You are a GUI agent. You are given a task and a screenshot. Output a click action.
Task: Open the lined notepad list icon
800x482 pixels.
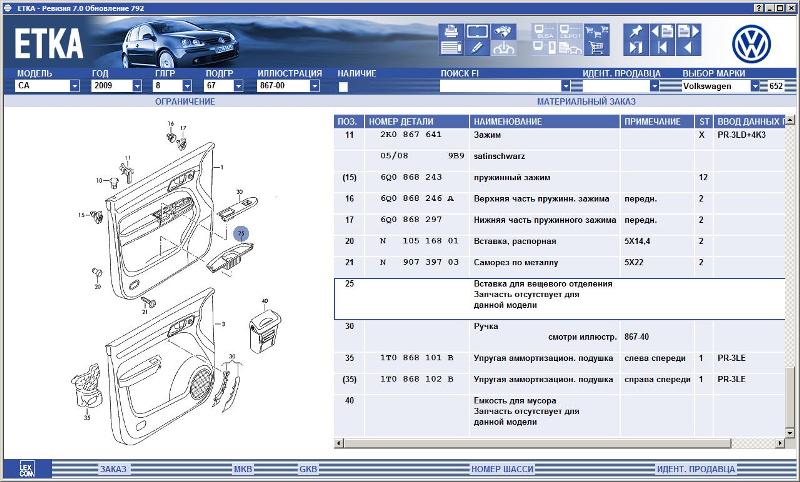pyautogui.click(x=451, y=48)
